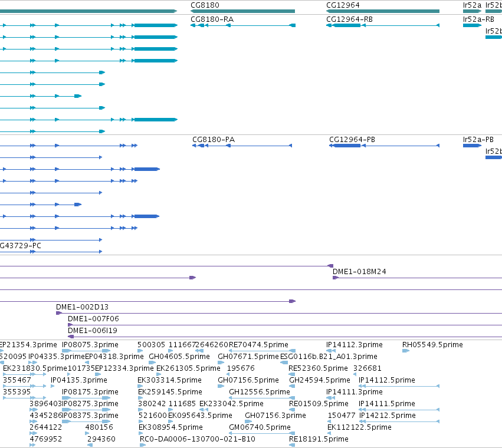
Task: Click the EK095643.5prime EST label
Action: (x=200, y=416)
